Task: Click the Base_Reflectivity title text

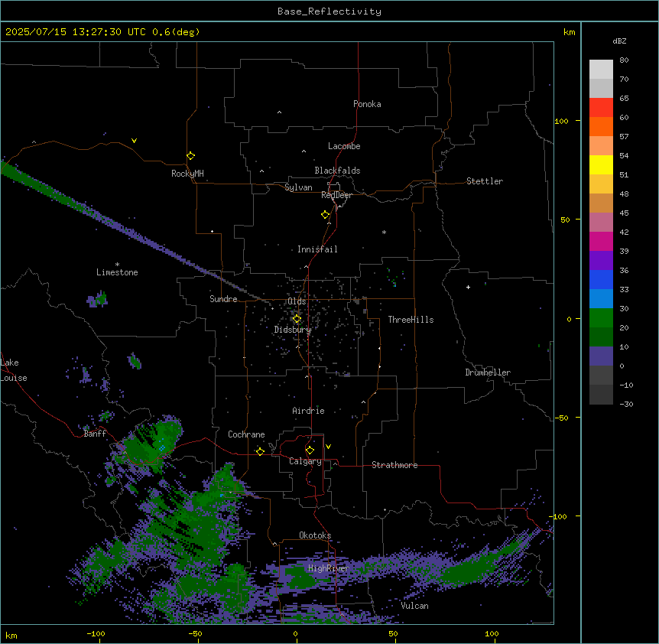Action: tap(329, 11)
